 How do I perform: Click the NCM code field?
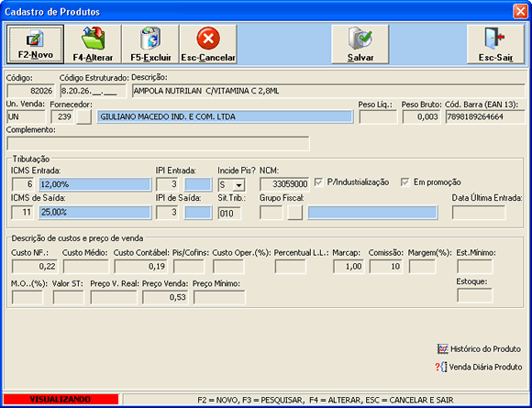point(284,184)
